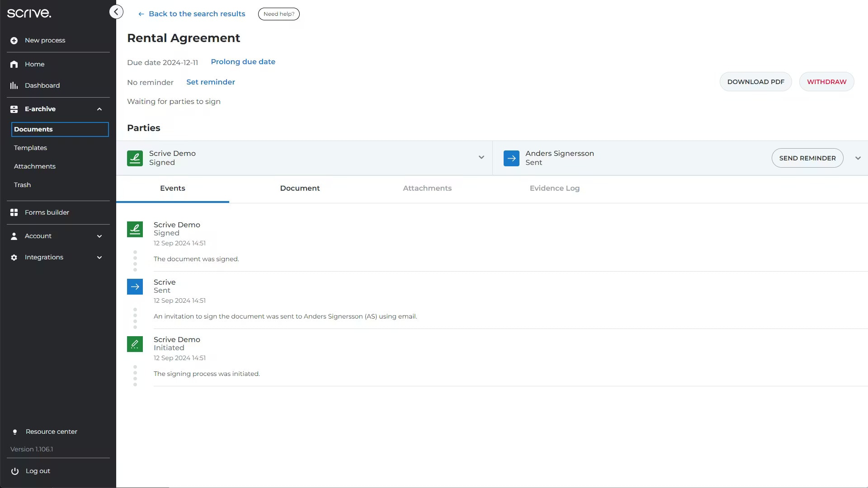Click the blue Sent arrow icon beside Anders Signersson
Screen dimensions: 868x488
(x=511, y=158)
